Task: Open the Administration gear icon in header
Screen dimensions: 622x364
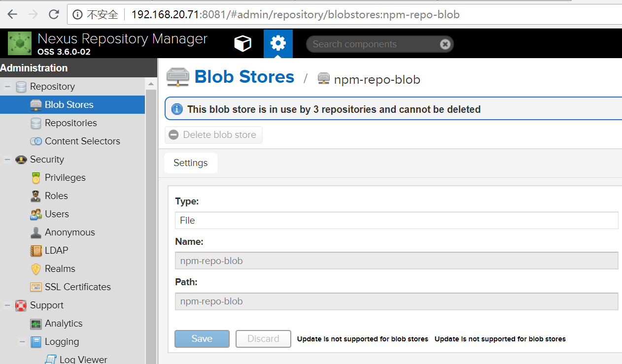Action: pyautogui.click(x=278, y=44)
